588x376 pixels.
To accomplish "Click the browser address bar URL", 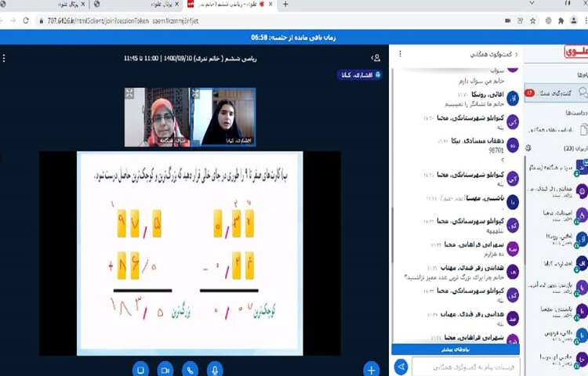I will [x=123, y=21].
